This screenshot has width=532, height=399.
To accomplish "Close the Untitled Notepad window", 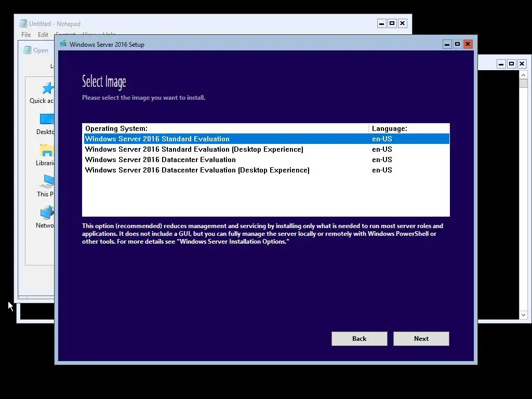I will point(403,23).
